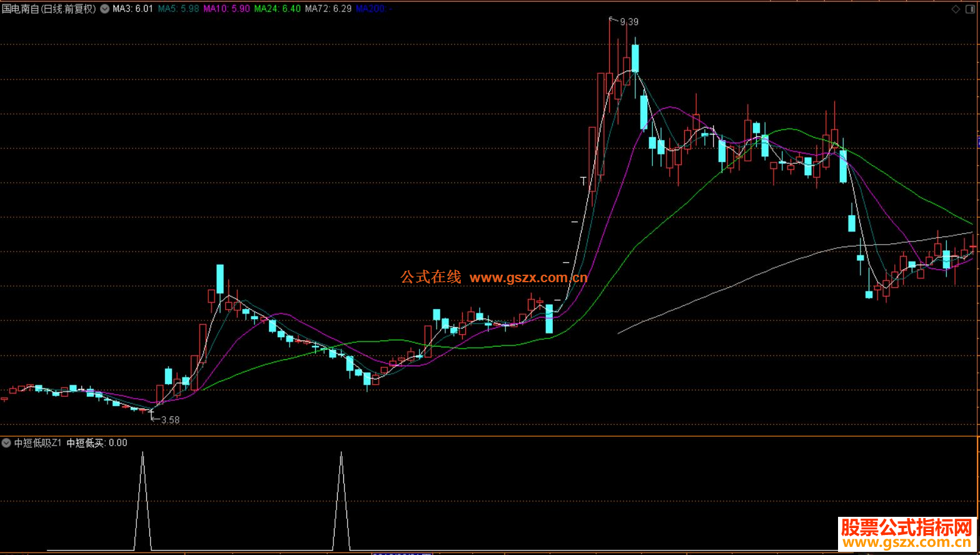Click the 9.39 high price marker

point(629,22)
